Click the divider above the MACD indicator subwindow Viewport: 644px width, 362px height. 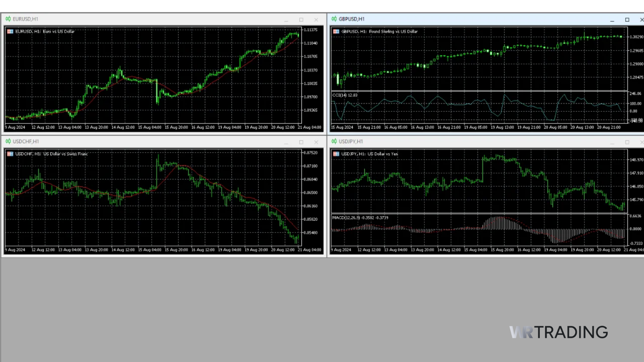tap(479, 213)
